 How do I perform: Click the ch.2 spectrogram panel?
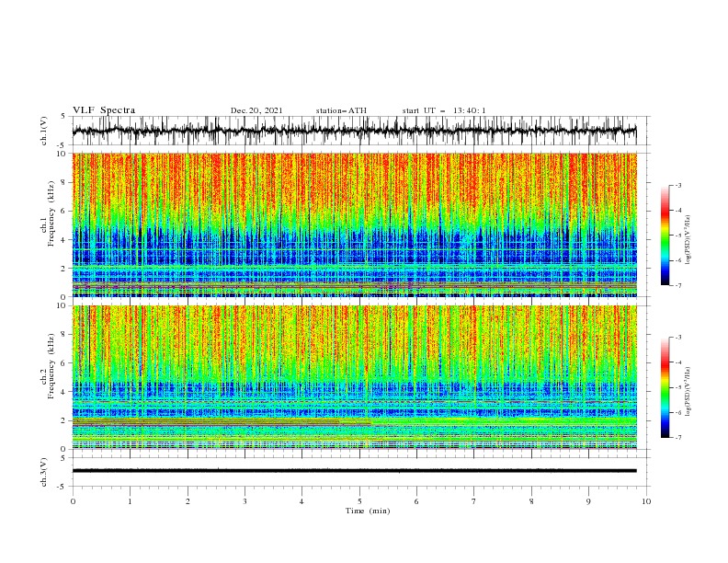click(354, 377)
